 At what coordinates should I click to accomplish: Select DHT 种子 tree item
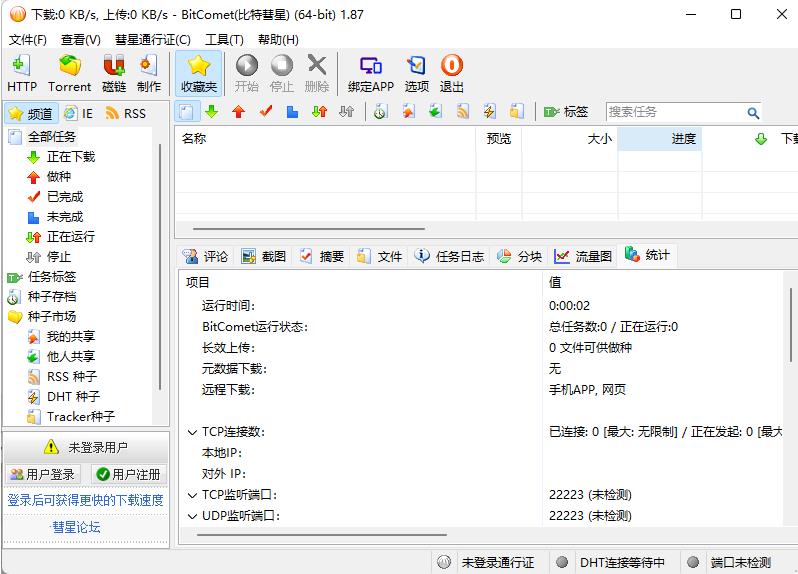[73, 396]
